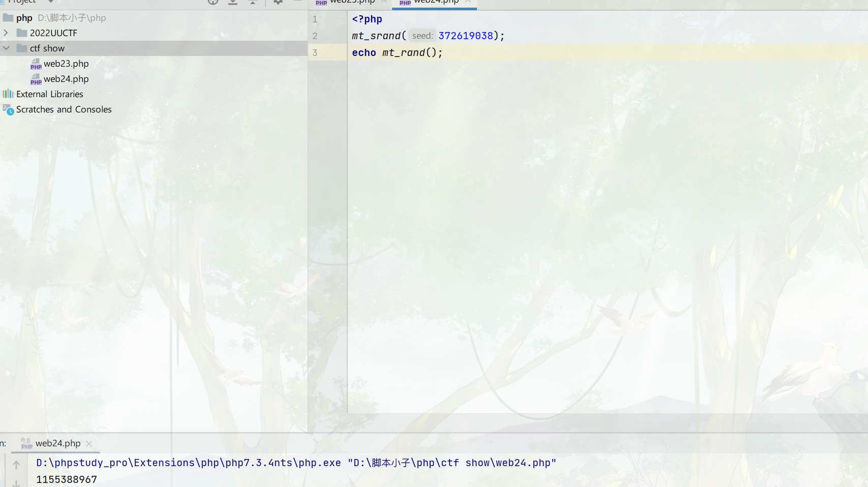
Task: Click line number 2 in the gutter
Action: pyautogui.click(x=315, y=36)
